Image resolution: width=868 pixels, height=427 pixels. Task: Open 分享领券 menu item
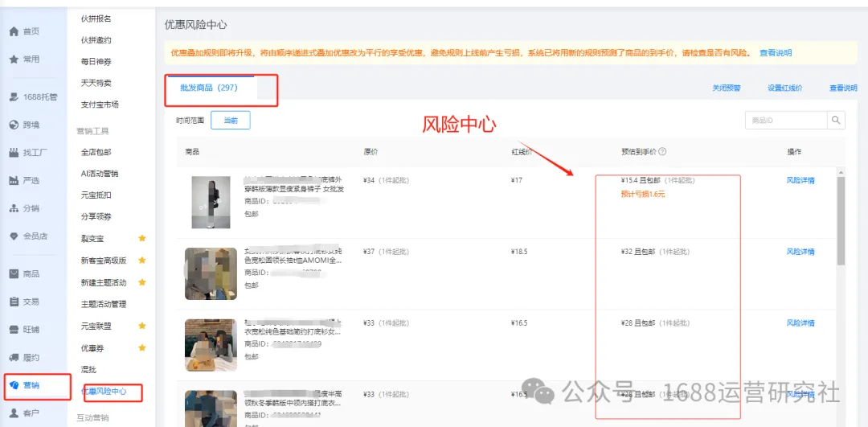tap(96, 216)
